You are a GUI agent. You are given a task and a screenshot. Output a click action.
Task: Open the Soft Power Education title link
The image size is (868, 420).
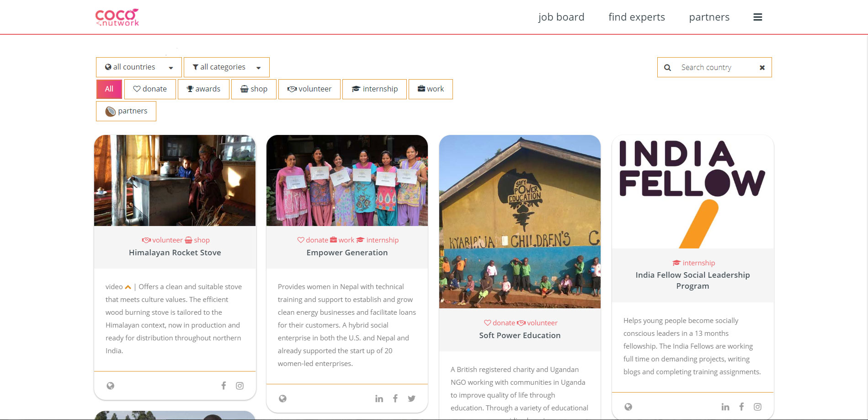point(520,335)
